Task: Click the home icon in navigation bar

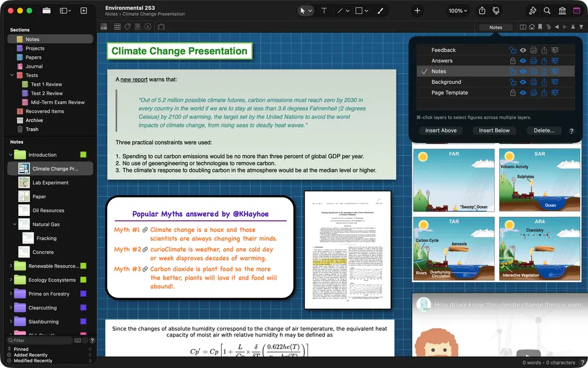Action: (532, 26)
